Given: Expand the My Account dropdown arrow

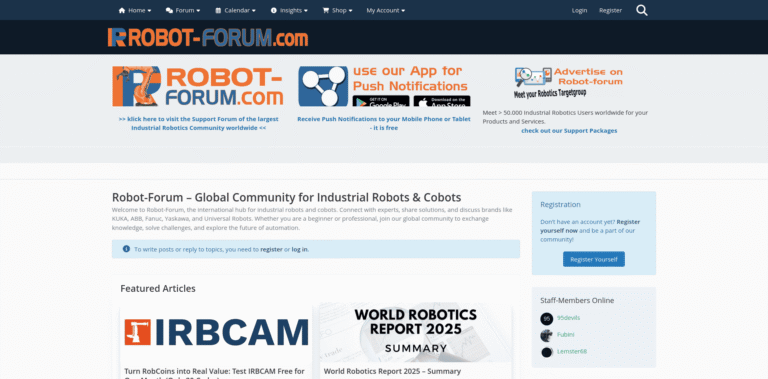Looking at the screenshot, I should point(403,11).
